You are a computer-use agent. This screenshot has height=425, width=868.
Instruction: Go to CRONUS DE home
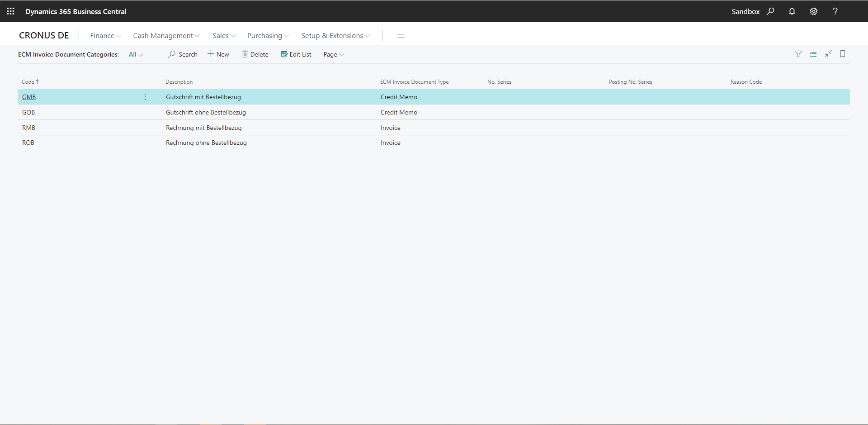point(44,35)
